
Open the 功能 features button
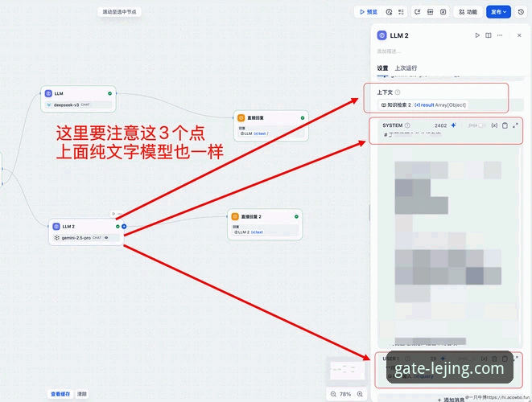468,12
